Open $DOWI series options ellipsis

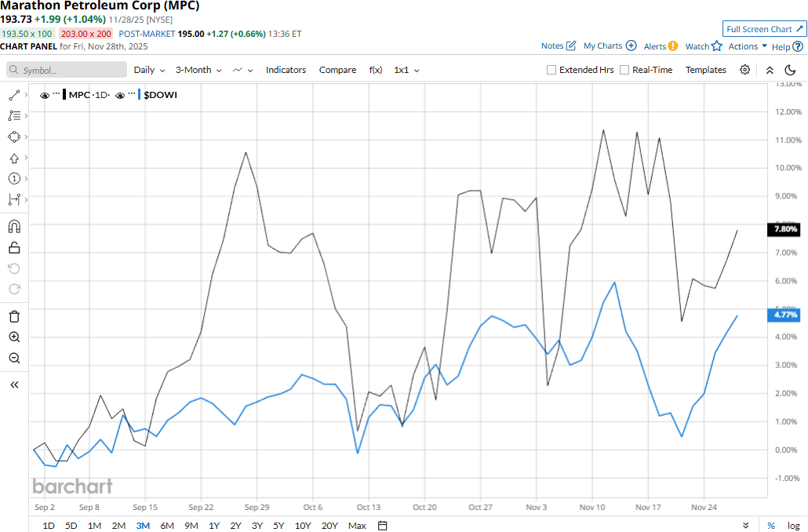point(132,94)
